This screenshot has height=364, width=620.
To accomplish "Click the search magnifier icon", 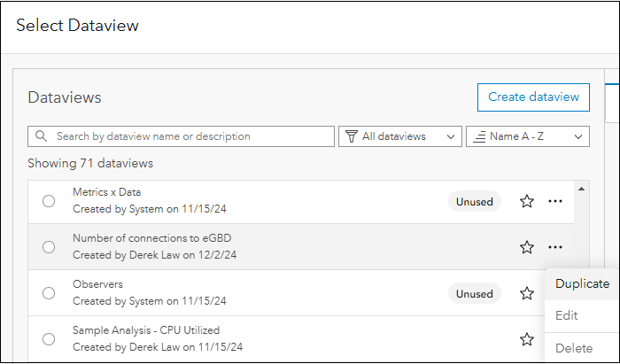I will [42, 136].
